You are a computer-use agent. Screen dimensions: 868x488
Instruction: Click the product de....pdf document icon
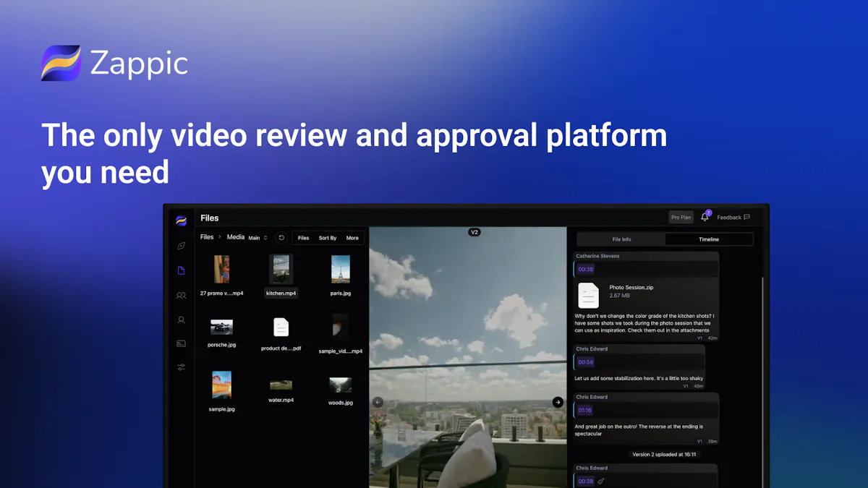point(281,328)
